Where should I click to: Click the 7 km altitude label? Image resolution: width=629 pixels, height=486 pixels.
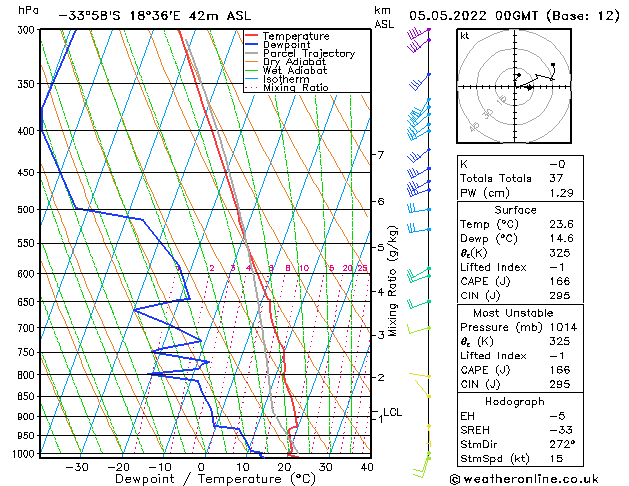pyautogui.click(x=381, y=154)
